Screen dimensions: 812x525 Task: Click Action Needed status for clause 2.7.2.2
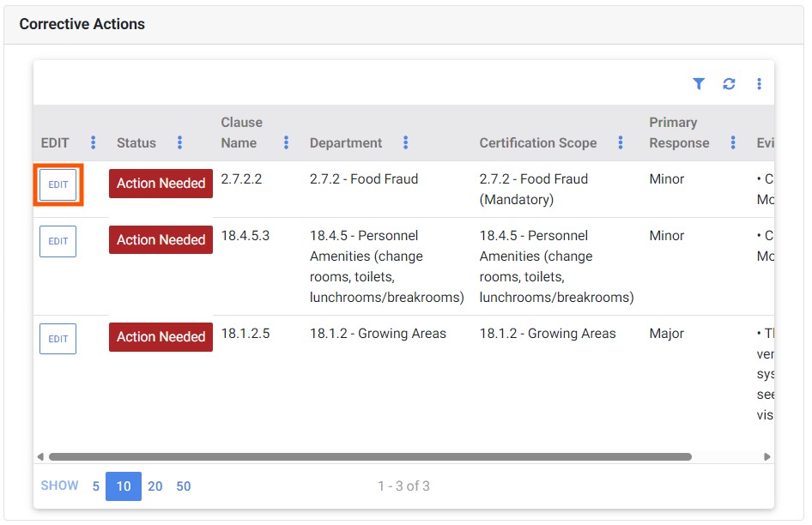(x=161, y=184)
